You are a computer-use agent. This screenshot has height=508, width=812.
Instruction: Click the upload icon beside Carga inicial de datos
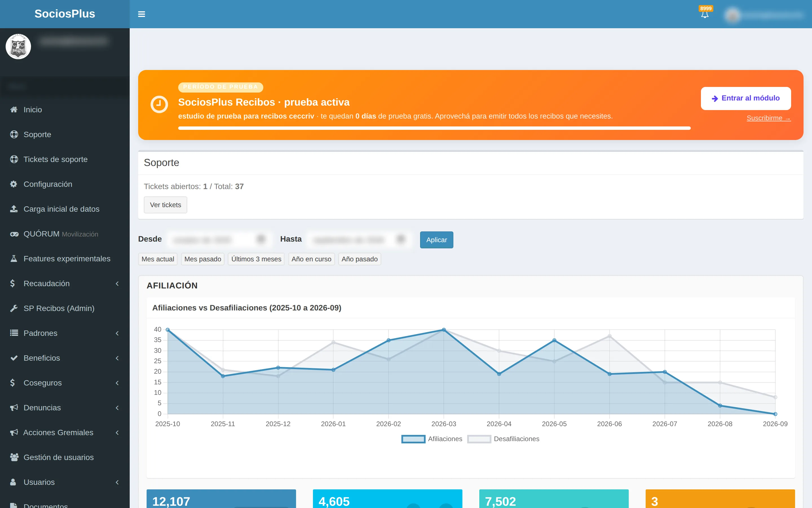(14, 209)
